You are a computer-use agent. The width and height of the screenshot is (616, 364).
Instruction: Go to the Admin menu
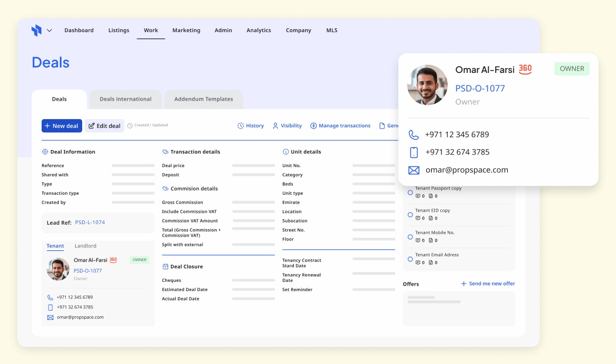click(223, 30)
